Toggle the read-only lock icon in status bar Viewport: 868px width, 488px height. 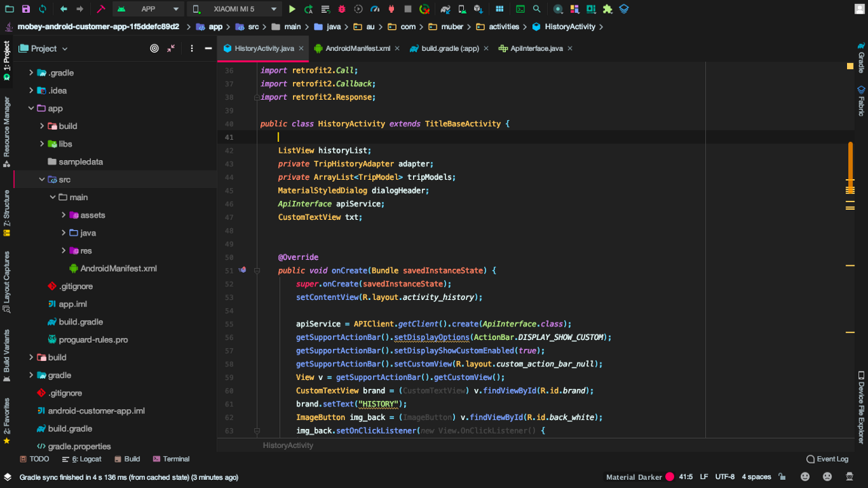pos(782,477)
